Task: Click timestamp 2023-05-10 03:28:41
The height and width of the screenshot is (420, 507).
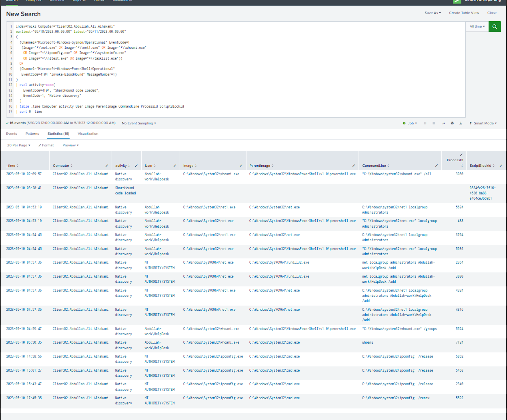Action: (x=24, y=188)
